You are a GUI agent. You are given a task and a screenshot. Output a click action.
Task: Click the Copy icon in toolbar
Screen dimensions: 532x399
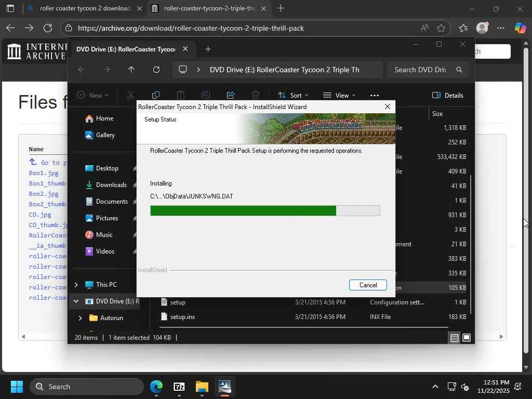coord(156,96)
